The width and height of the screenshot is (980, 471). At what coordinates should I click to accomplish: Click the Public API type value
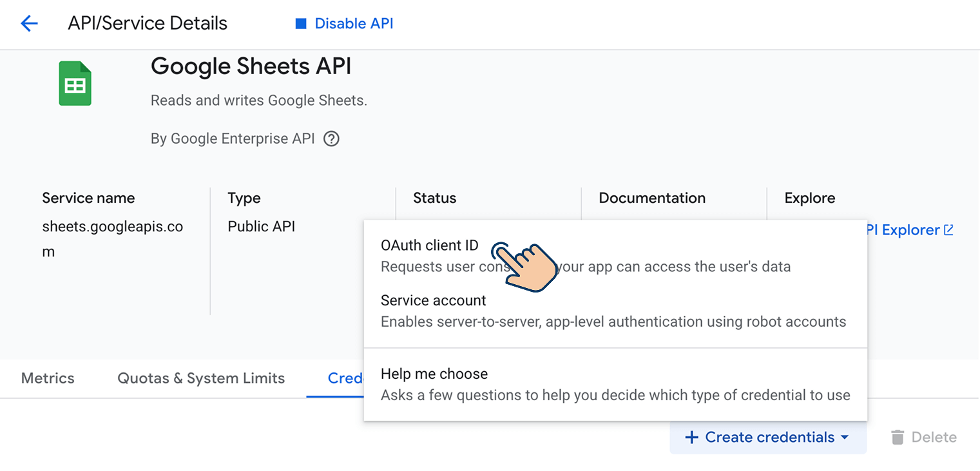pyautogui.click(x=262, y=227)
